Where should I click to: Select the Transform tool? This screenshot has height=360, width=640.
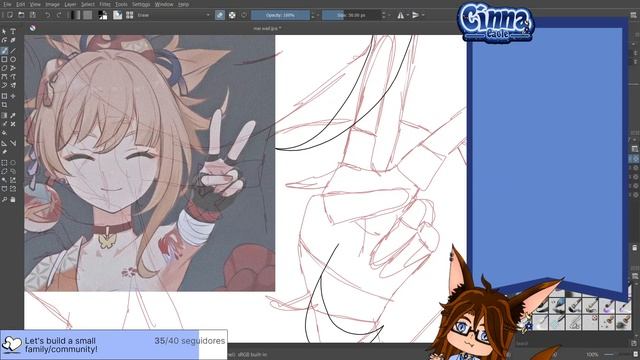[x=4, y=96]
